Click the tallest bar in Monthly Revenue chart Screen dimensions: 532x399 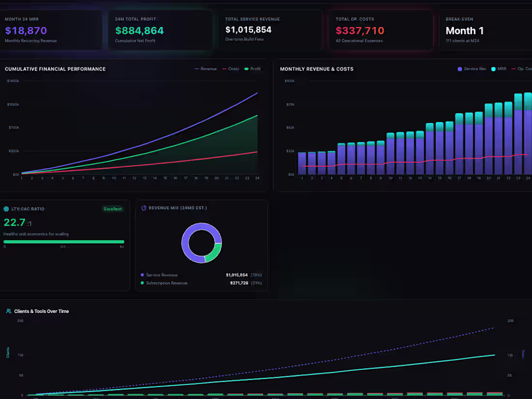coord(528,130)
